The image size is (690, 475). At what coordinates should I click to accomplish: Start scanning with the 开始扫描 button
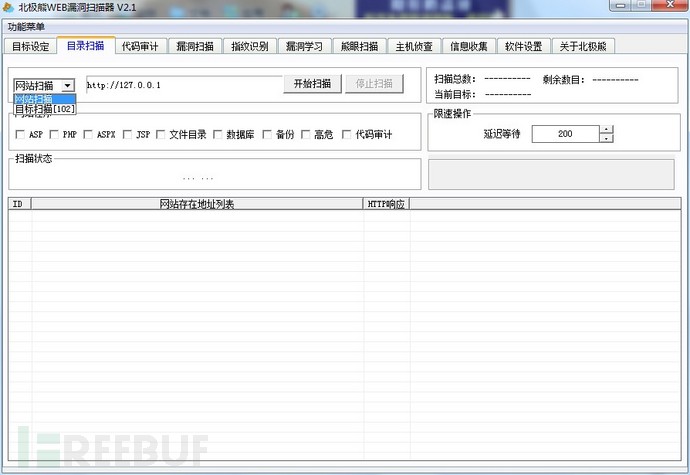coord(312,84)
